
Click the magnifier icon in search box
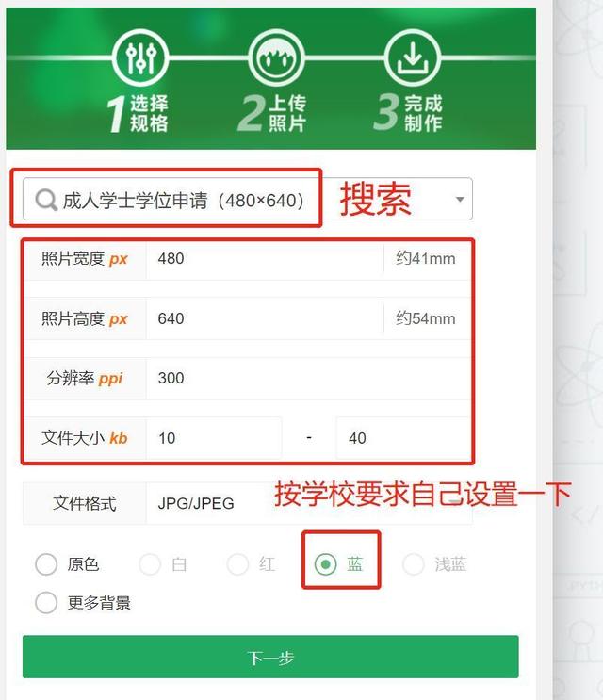tap(46, 200)
